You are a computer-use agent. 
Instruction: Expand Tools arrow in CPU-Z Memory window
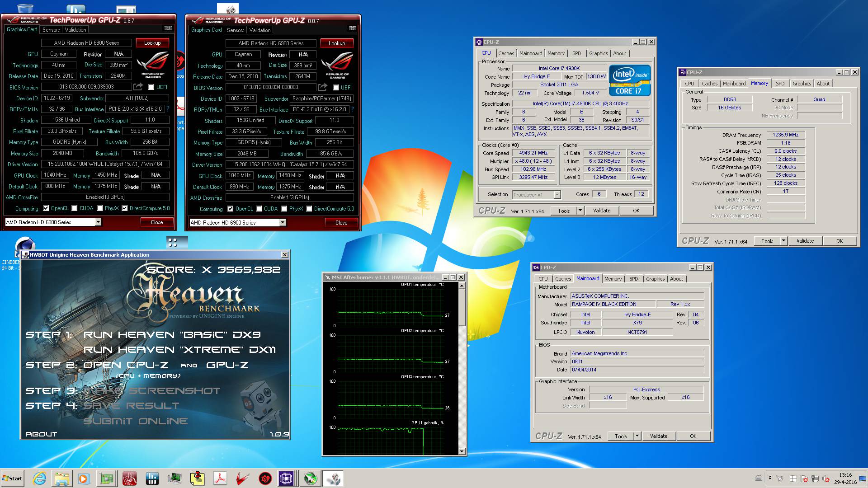point(784,241)
